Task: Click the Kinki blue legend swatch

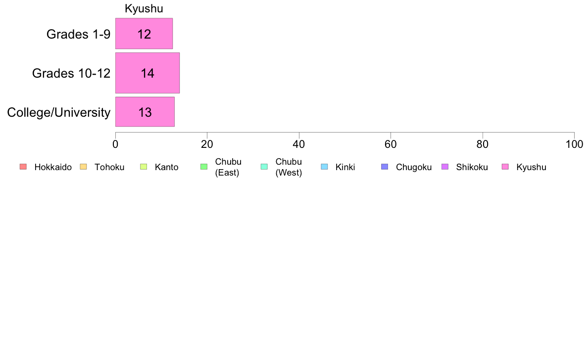Action: tap(324, 167)
